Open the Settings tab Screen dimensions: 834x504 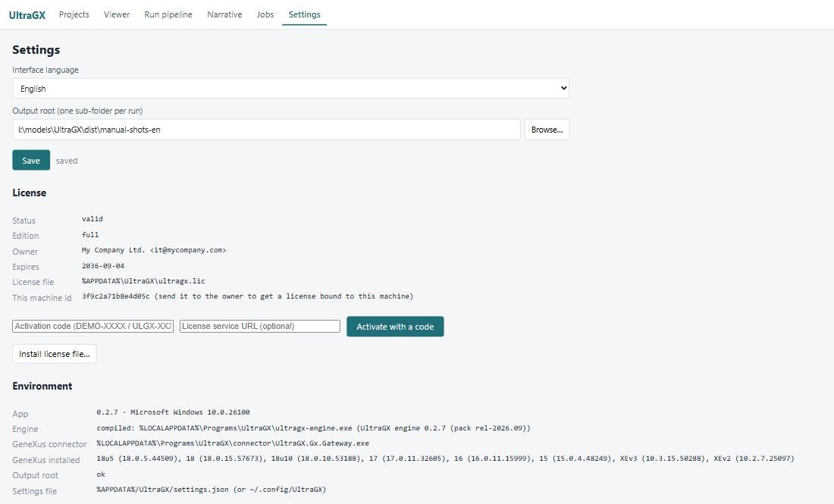pos(304,14)
